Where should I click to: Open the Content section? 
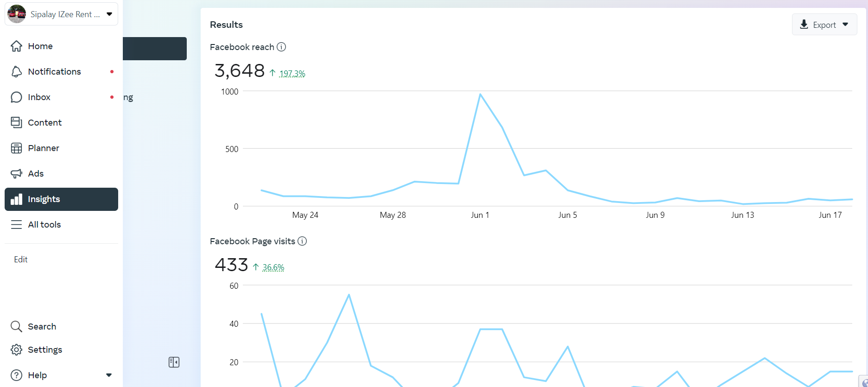(61, 122)
